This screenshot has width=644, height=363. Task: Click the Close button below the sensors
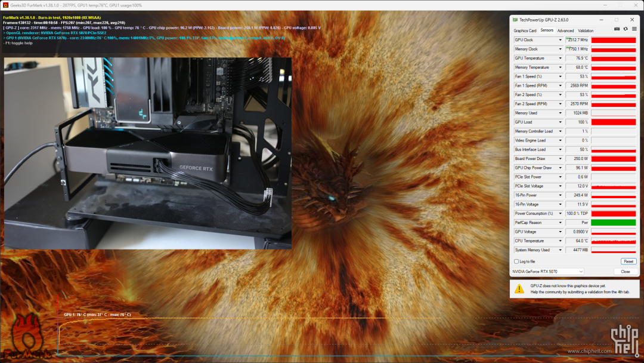(625, 272)
